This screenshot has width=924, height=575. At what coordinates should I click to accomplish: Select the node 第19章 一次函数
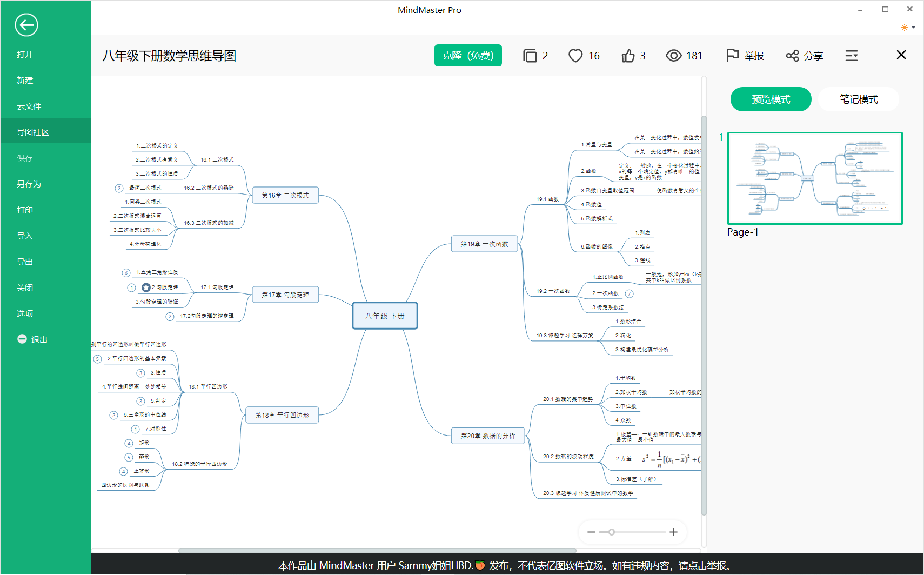[484, 244]
